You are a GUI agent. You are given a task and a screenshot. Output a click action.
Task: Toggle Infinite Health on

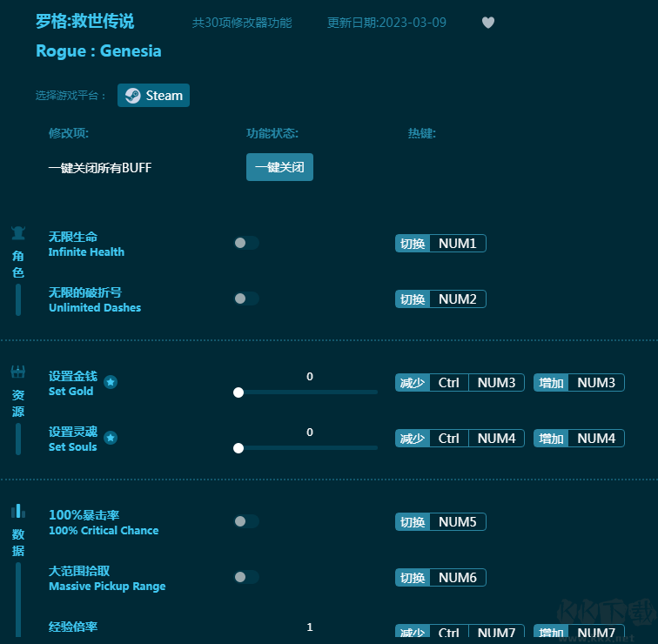246,244
